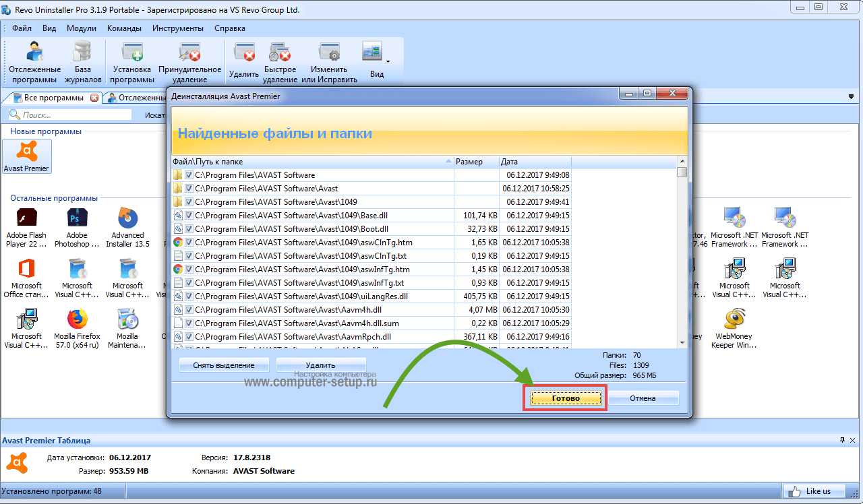Select Forced Uninstall (Принудительное удаление) icon
The width and height of the screenshot is (863, 504).
coord(189,61)
